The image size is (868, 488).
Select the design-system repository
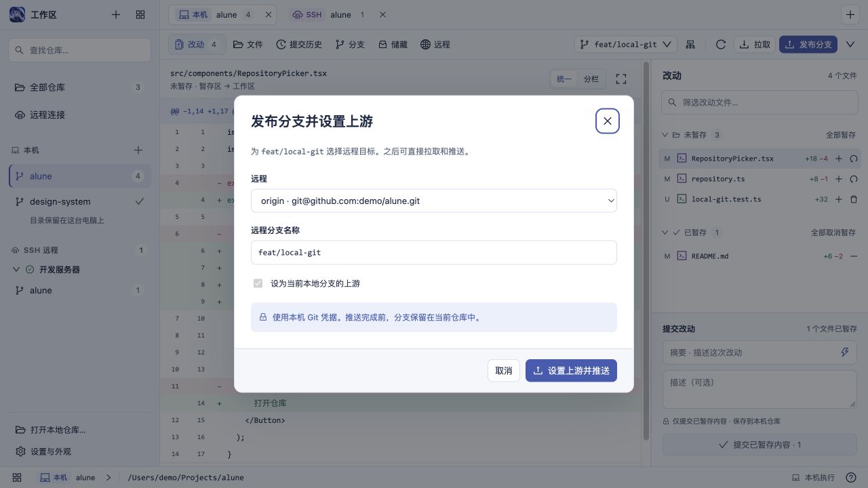(x=80, y=201)
